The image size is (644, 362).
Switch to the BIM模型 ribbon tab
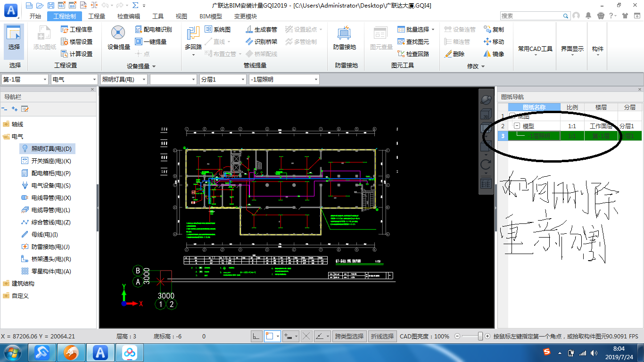point(211,16)
